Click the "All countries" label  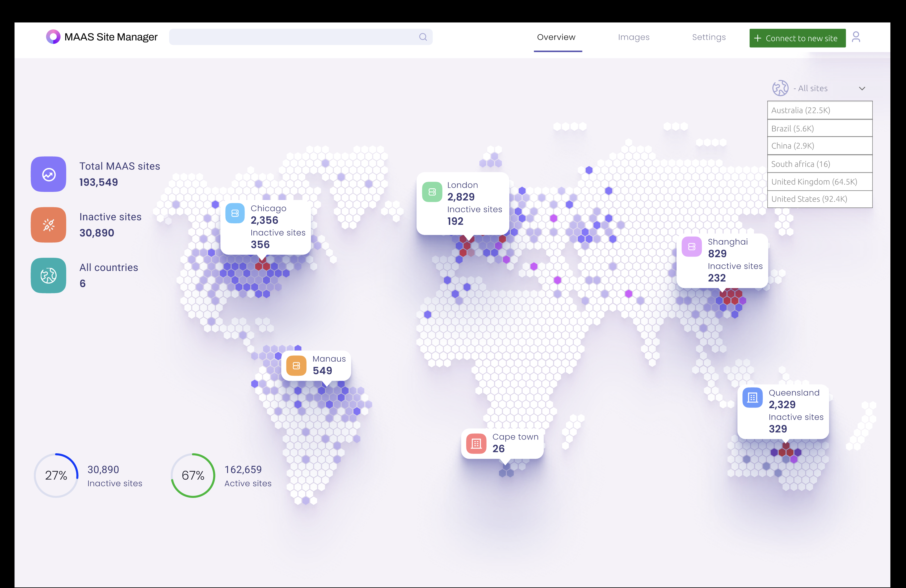pyautogui.click(x=108, y=267)
